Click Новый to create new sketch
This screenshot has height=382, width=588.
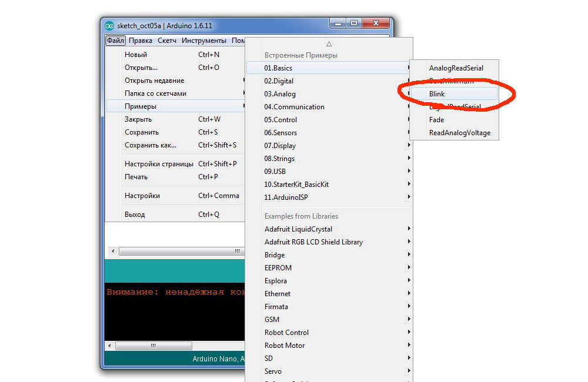coord(136,55)
